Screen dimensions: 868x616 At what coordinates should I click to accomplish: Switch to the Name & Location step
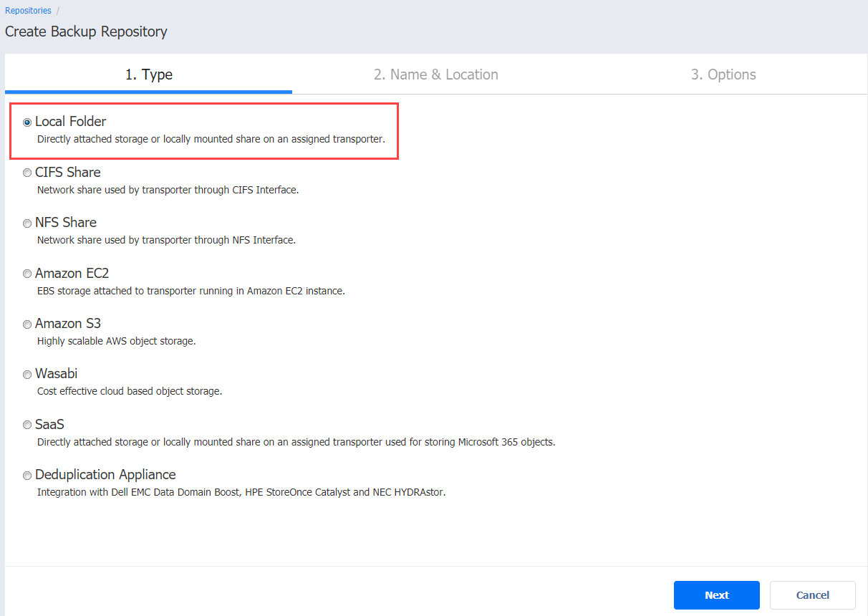click(436, 74)
